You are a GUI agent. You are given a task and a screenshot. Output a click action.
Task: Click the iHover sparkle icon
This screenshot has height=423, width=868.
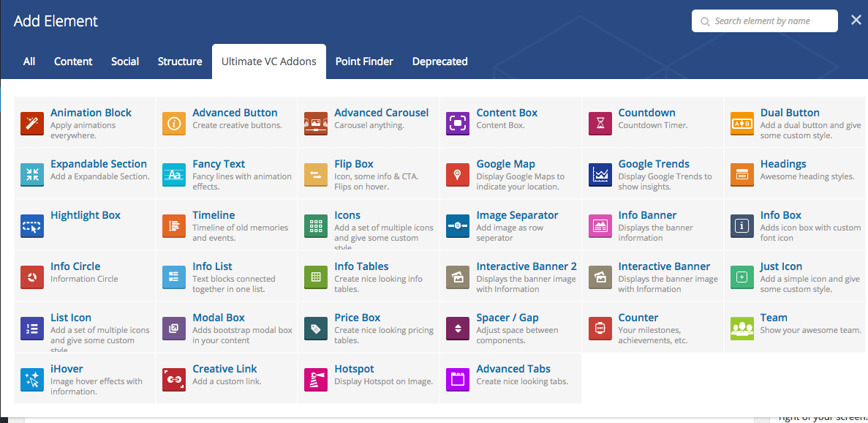click(x=31, y=380)
